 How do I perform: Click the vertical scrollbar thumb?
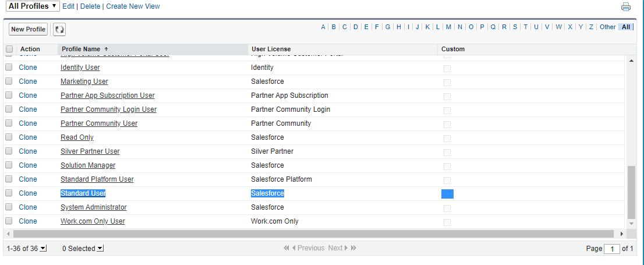pyautogui.click(x=631, y=192)
